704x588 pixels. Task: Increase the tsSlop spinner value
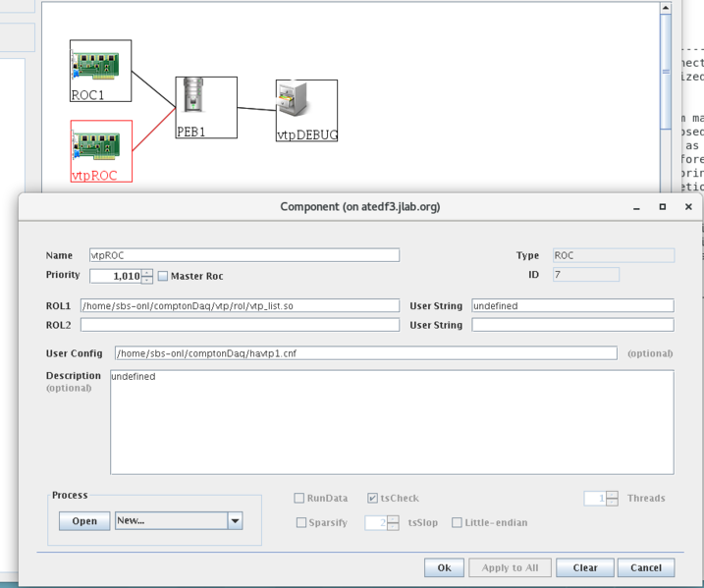point(393,519)
